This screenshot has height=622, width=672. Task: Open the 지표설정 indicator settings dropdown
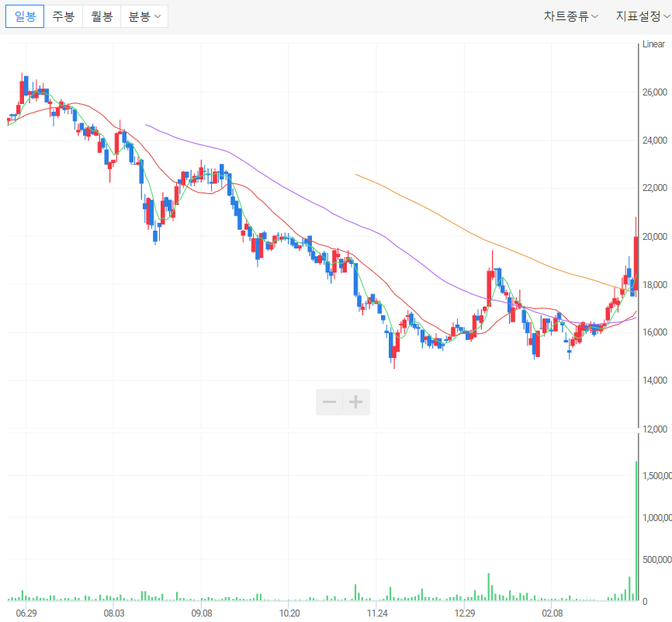[643, 16]
